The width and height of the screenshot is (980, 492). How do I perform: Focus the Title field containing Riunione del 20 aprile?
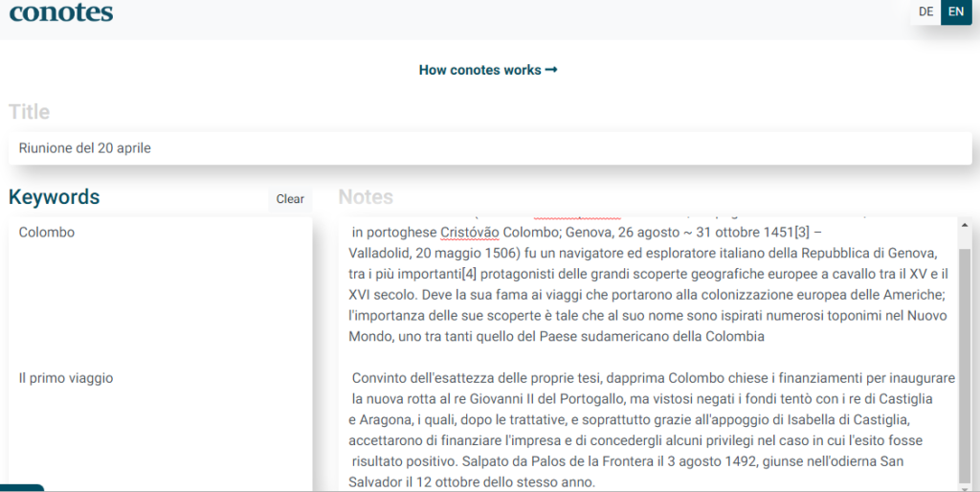tap(490, 148)
